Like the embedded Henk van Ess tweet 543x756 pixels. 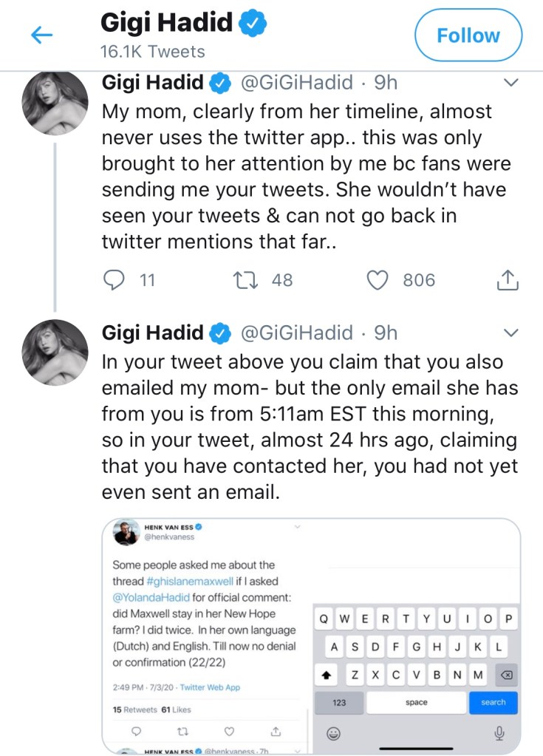pos(228,731)
